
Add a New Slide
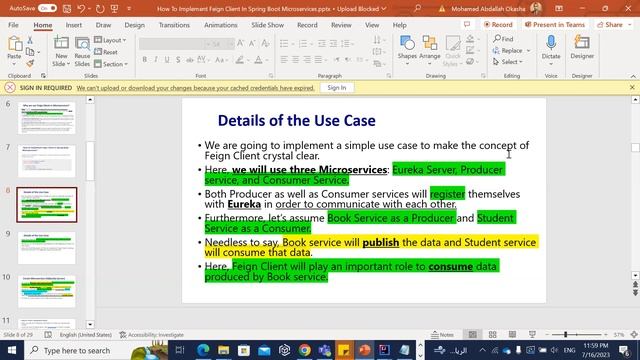tap(61, 51)
